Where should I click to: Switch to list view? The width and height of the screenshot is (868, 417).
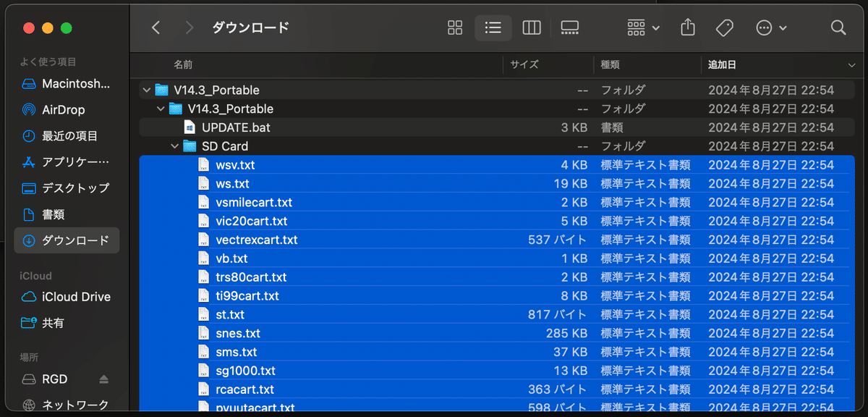[x=493, y=28]
